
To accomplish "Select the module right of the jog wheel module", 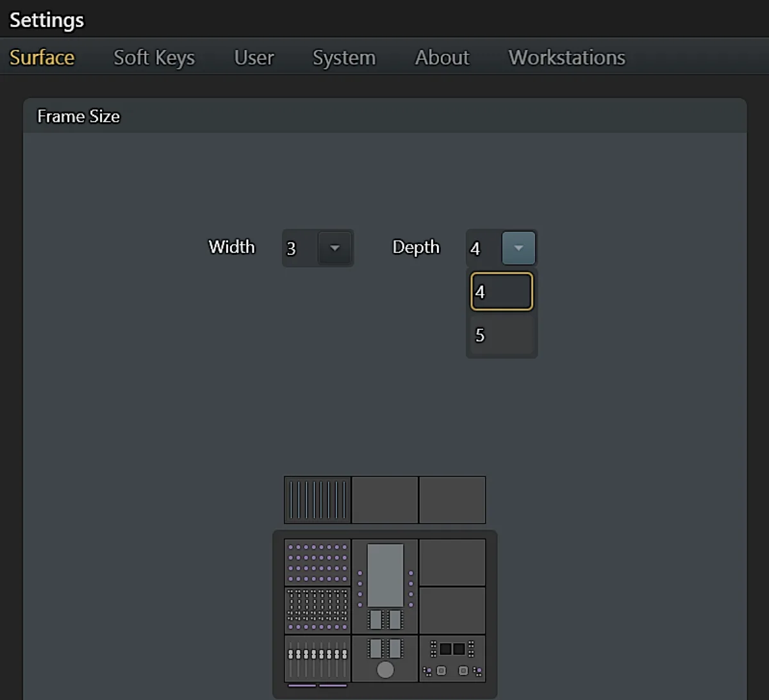I will [x=452, y=658].
